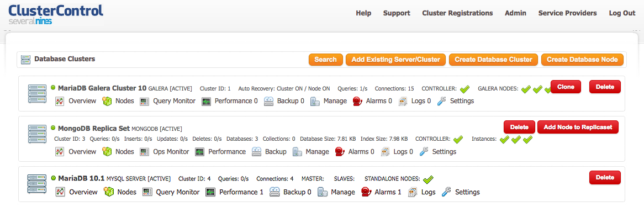Screen dimensions: 644x212
Task: Click Logs icon in MongoDB row
Action: [x=386, y=152]
